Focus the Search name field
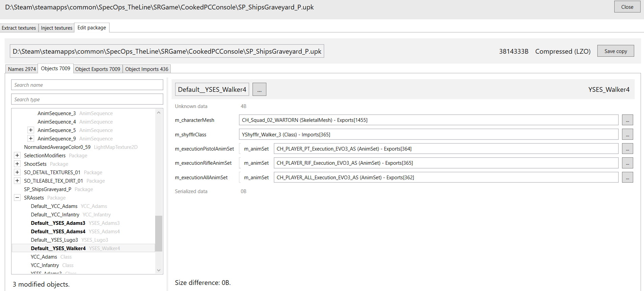The width and height of the screenshot is (644, 291). click(x=87, y=85)
